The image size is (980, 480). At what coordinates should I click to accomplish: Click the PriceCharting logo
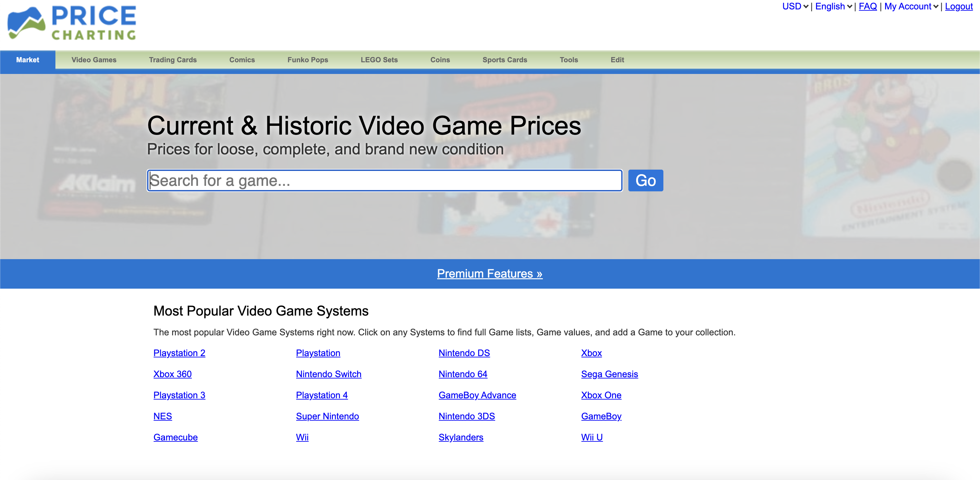point(72,23)
